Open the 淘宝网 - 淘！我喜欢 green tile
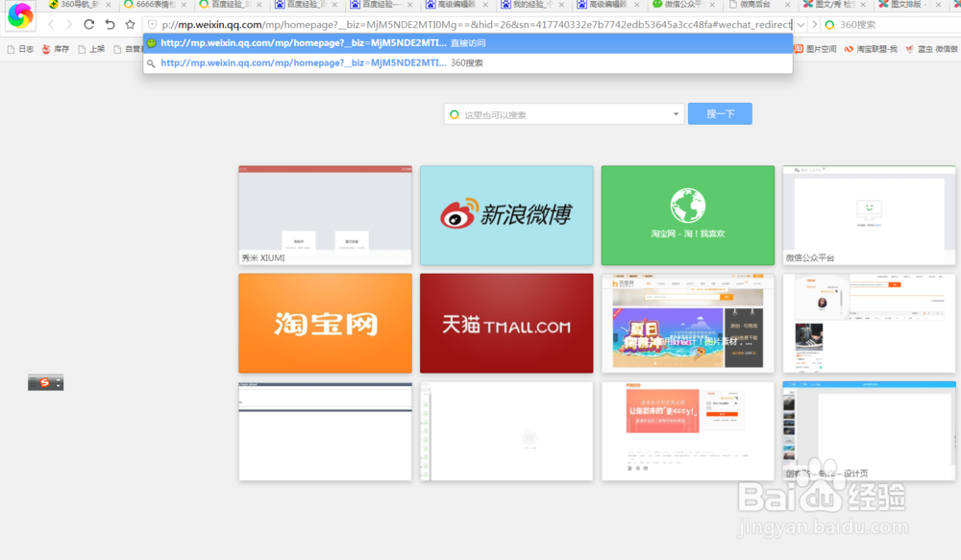This screenshot has height=560, width=961. point(688,215)
